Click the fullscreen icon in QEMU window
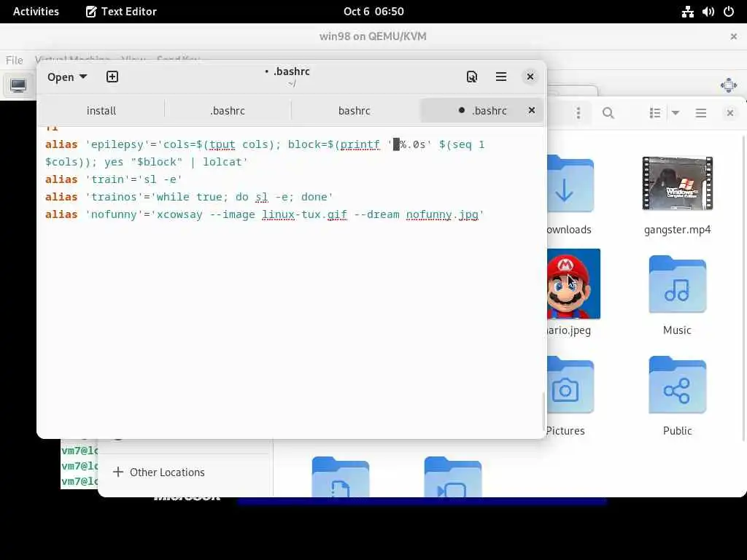 (729, 86)
